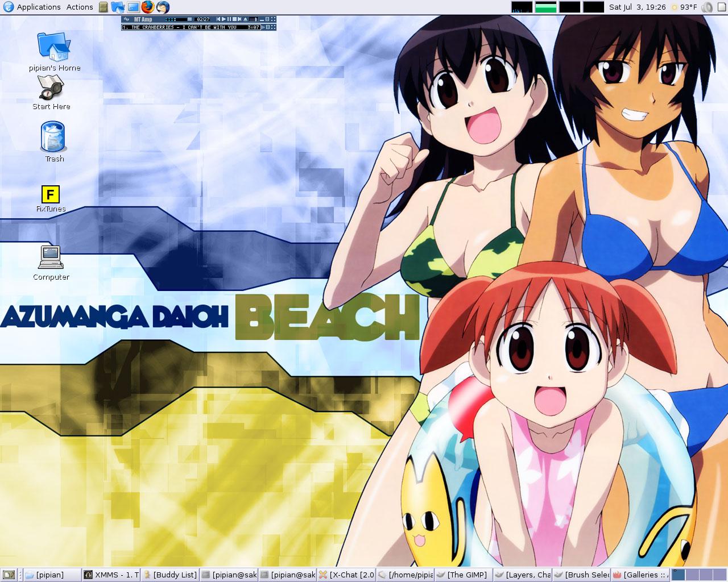Screen dimensions: 728x582
Task: Open the Start Here desktop icon
Action: click(51, 93)
